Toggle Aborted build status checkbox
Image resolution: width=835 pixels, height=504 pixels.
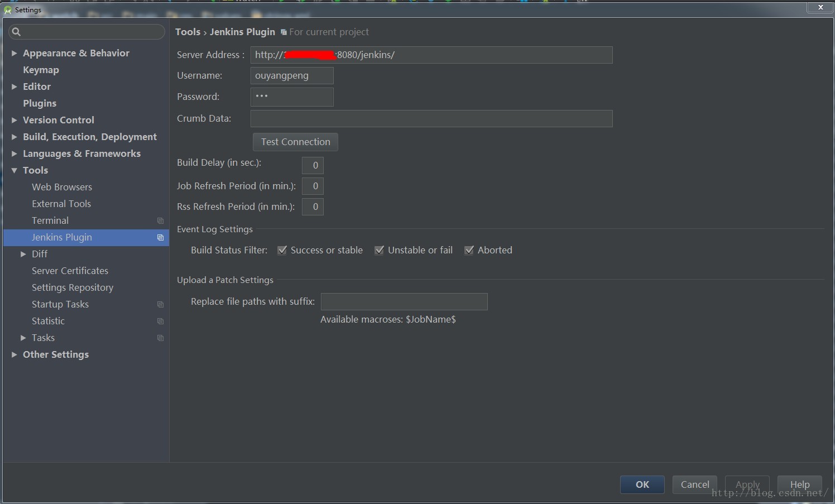[x=469, y=250]
